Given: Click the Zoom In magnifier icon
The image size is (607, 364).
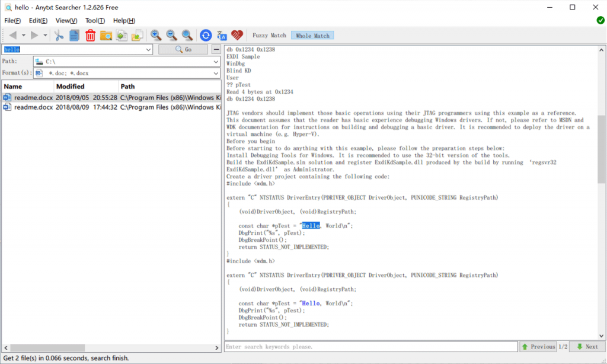Looking at the screenshot, I should pyautogui.click(x=156, y=35).
